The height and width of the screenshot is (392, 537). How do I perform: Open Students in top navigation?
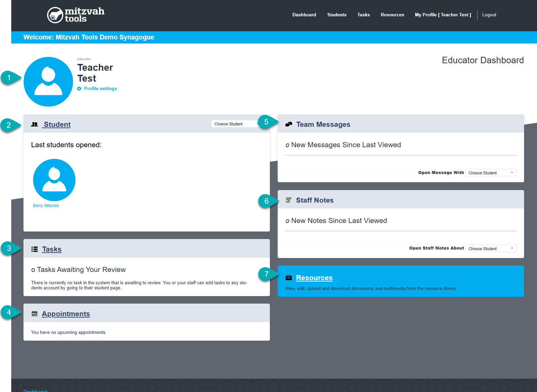tap(337, 15)
